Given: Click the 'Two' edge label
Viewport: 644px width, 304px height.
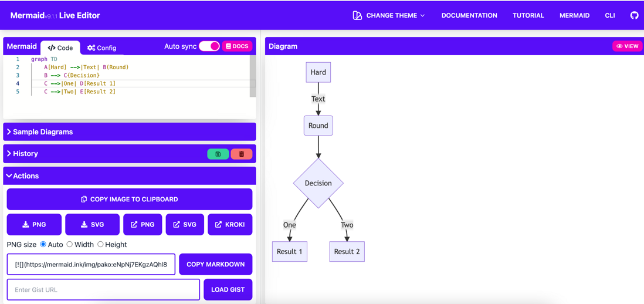Looking at the screenshot, I should click(x=347, y=225).
